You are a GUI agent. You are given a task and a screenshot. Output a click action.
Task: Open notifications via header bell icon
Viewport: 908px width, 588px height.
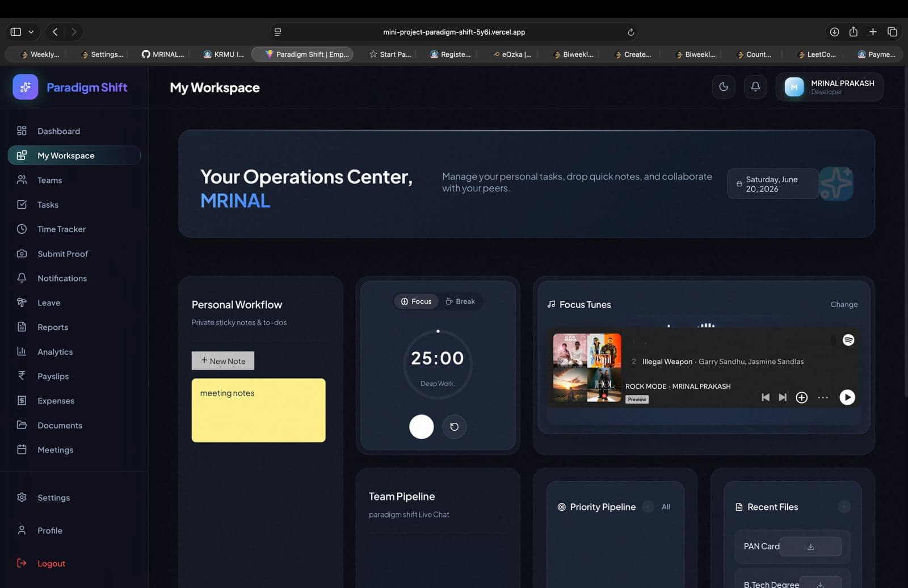755,87
